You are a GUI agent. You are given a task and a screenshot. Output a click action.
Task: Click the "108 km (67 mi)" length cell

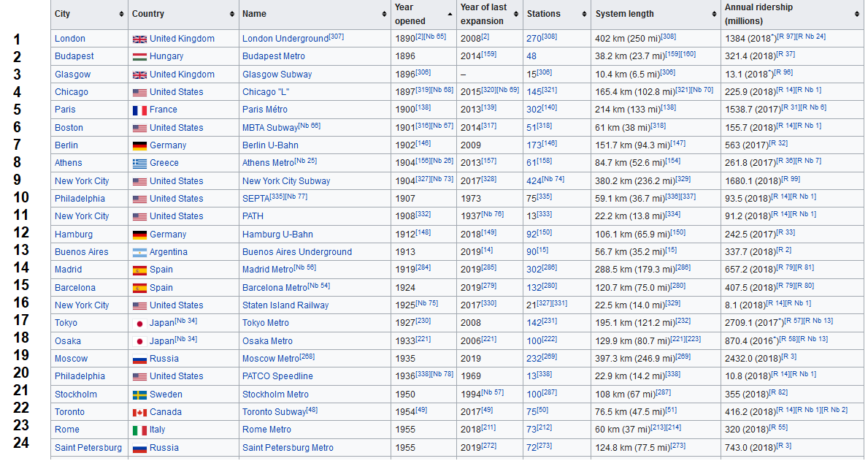[626, 395]
